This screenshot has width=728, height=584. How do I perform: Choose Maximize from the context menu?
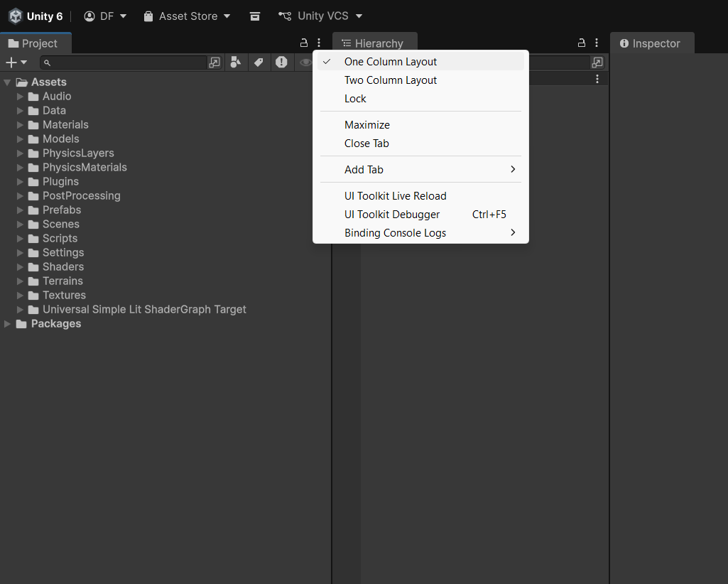[420, 124]
